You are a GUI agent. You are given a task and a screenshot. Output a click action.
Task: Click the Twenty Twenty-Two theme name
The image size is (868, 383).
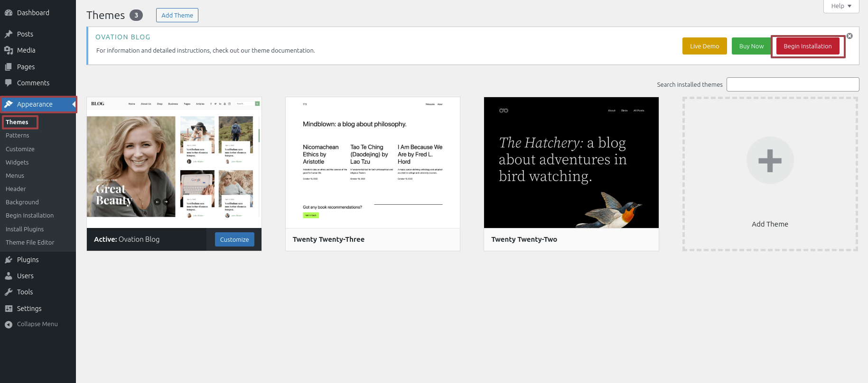[524, 239]
